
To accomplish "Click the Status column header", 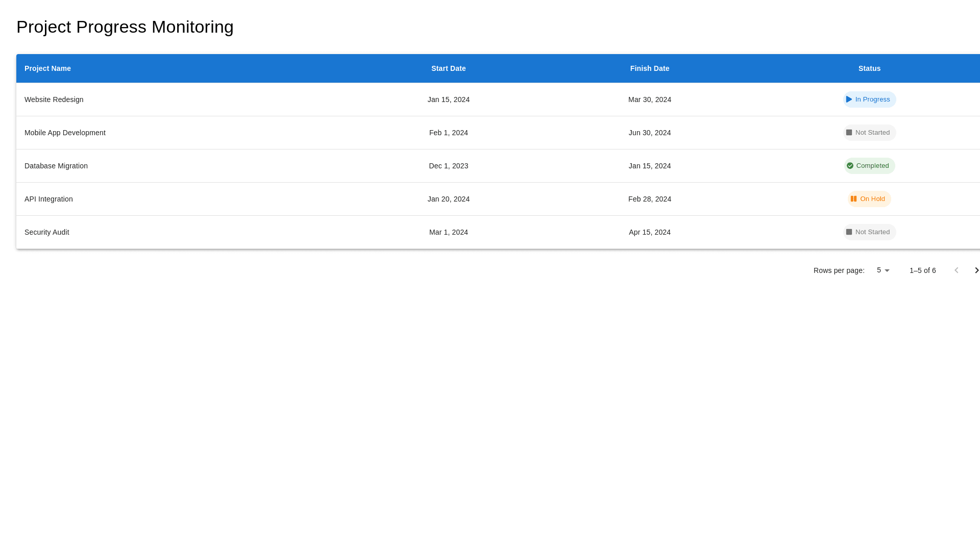I will (869, 68).
